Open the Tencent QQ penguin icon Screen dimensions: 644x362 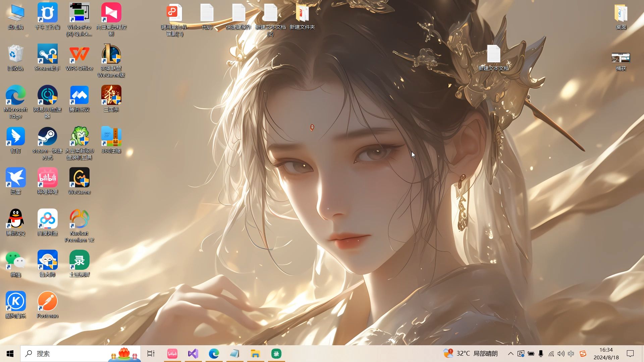15,220
